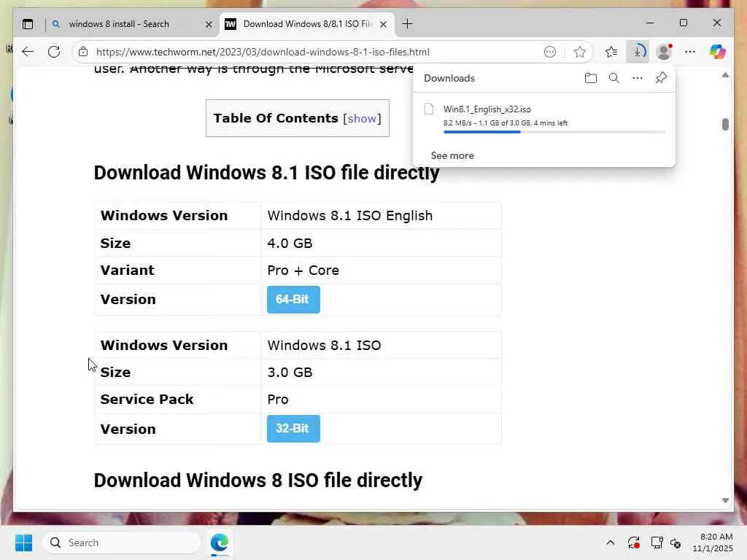Screen dimensions: 747x560
Task: Click Download Windows 8 ISO file directly heading
Action: [258, 480]
